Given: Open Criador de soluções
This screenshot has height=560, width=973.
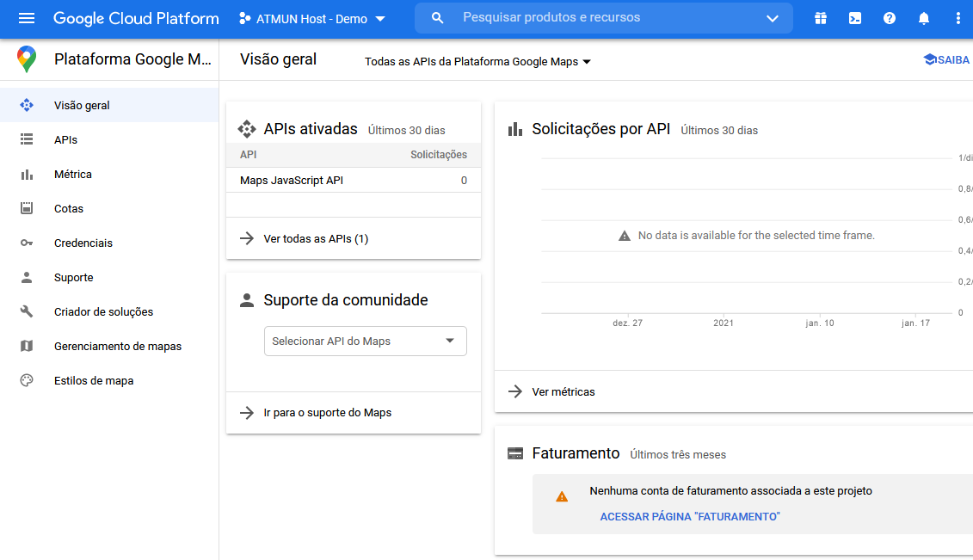Looking at the screenshot, I should click(x=109, y=311).
